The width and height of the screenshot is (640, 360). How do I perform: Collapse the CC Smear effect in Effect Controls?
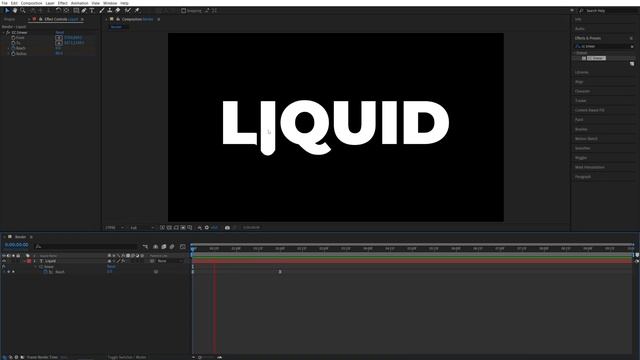[4, 32]
